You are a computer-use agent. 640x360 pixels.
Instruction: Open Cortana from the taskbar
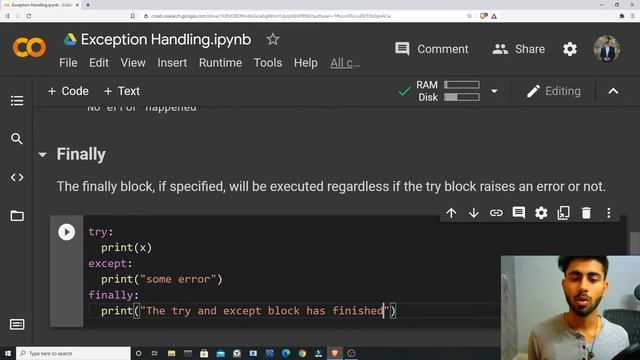[x=139, y=353]
